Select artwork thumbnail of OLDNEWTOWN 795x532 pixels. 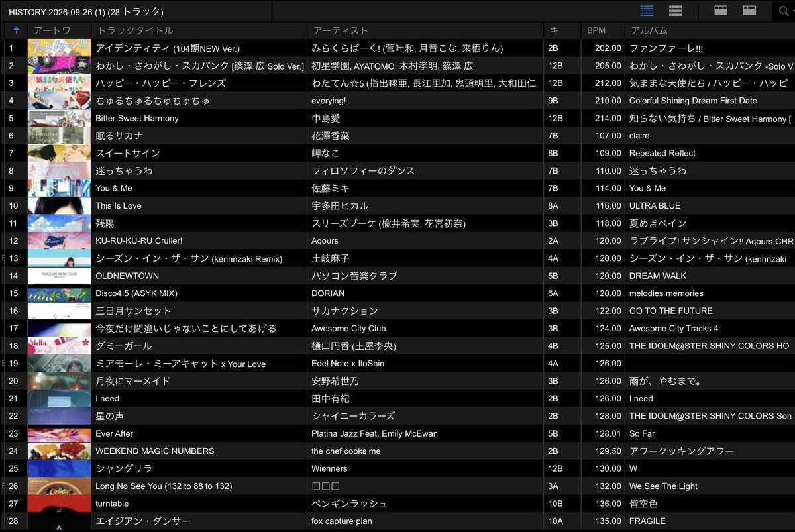[x=59, y=276]
